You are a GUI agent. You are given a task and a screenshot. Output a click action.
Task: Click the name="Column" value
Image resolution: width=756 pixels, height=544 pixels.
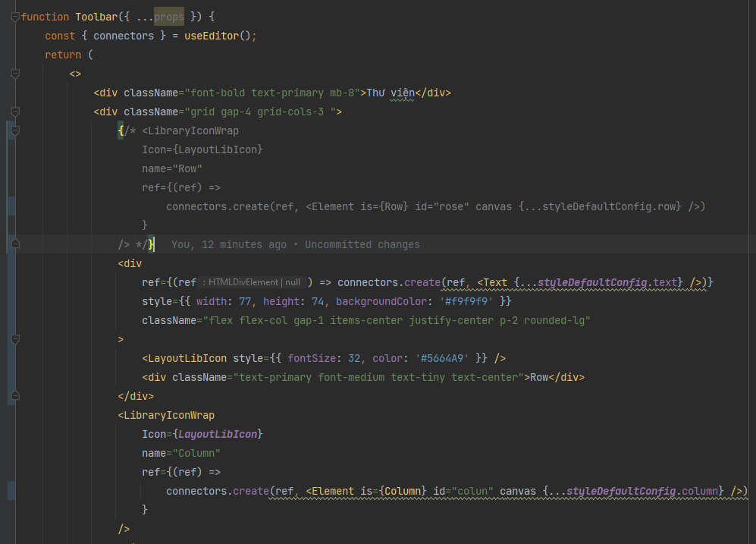click(x=196, y=453)
